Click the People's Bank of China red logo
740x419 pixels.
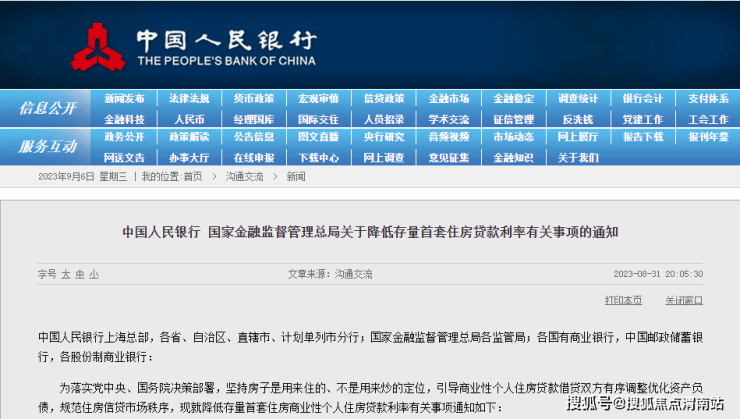pos(98,48)
